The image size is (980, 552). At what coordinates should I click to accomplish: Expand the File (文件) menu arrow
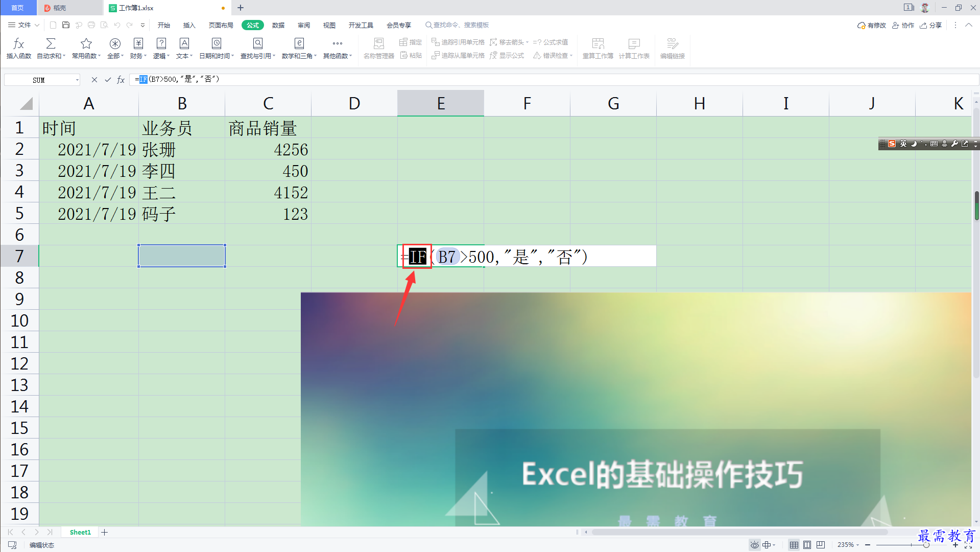pyautogui.click(x=37, y=25)
